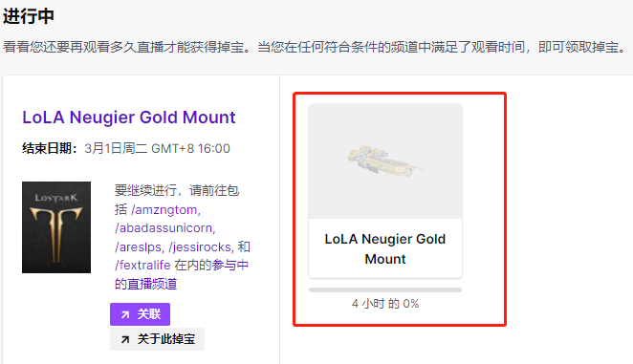Click the 结束日期 end date text
Viewport: 633px width, 364px height.
pyautogui.click(x=126, y=148)
